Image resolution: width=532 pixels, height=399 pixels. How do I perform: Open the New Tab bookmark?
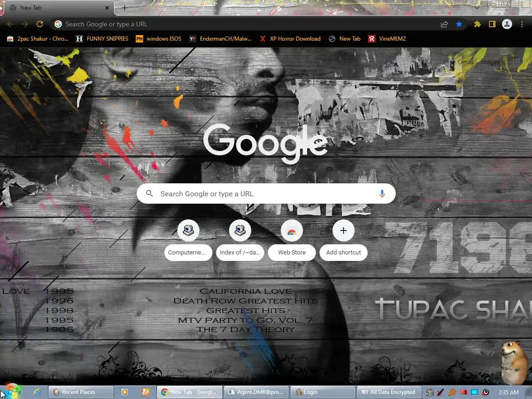345,39
